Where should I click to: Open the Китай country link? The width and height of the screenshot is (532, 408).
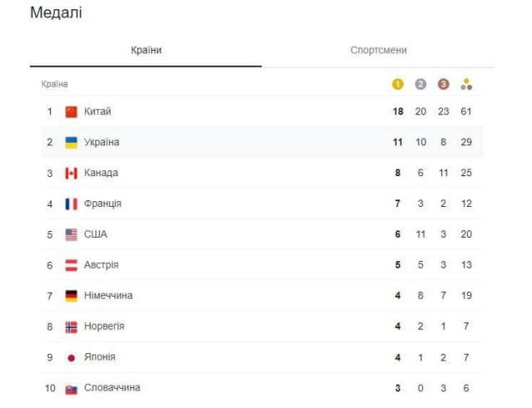(97, 112)
